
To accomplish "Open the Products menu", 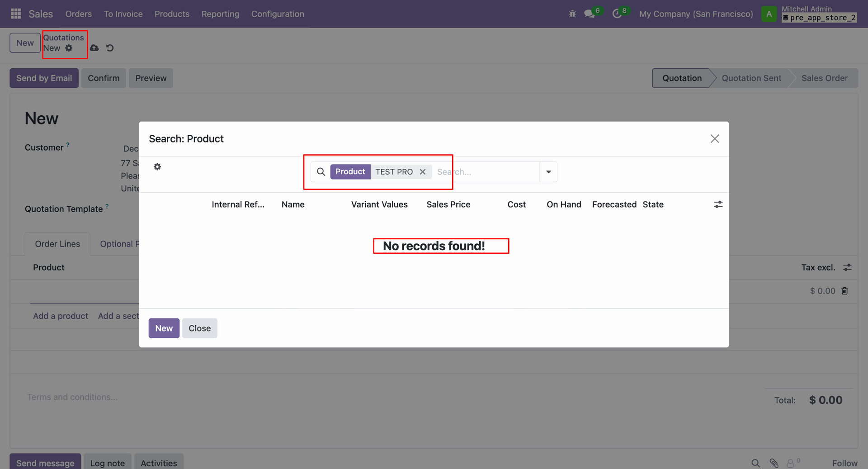I will point(172,14).
